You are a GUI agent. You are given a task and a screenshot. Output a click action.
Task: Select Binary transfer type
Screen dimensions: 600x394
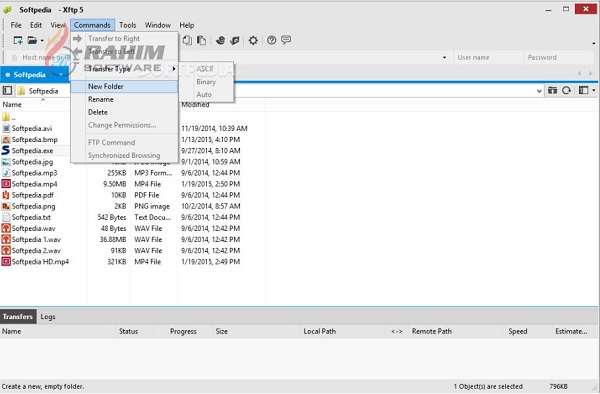coord(206,82)
